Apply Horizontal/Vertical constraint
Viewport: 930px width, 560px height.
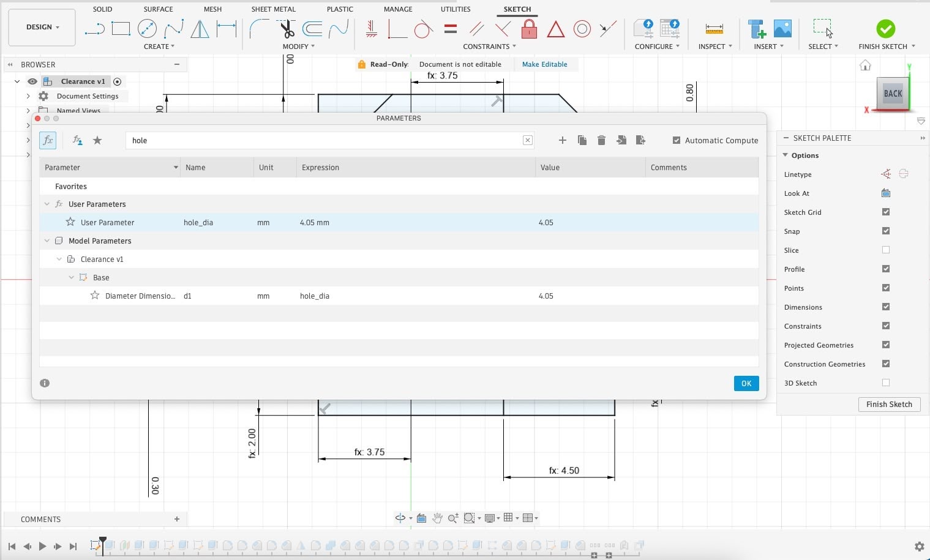371,29
